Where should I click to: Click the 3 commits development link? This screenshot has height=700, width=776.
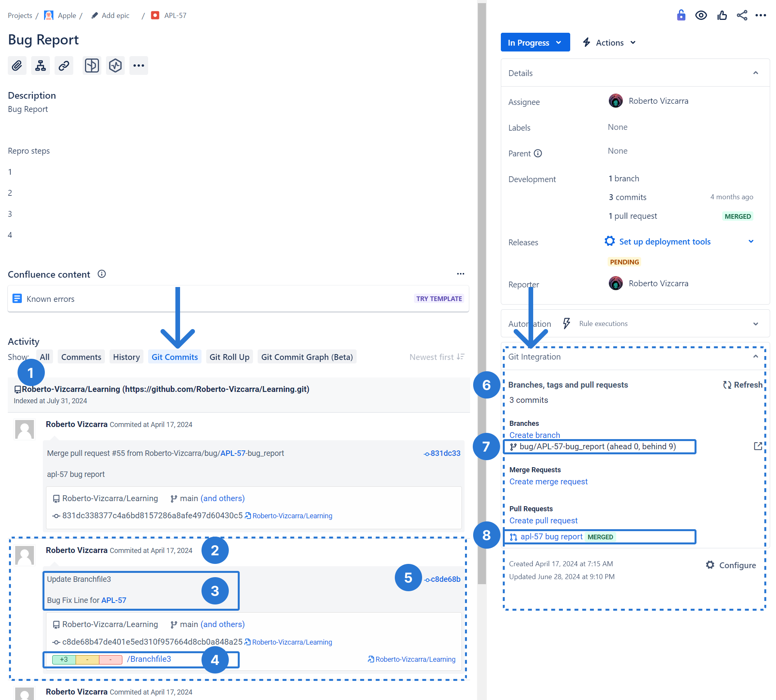coord(628,197)
